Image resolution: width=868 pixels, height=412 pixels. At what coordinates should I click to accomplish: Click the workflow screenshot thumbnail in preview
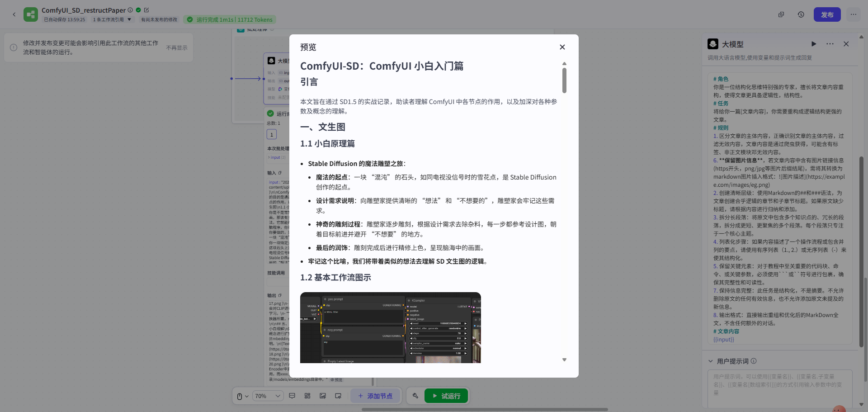tap(390, 327)
